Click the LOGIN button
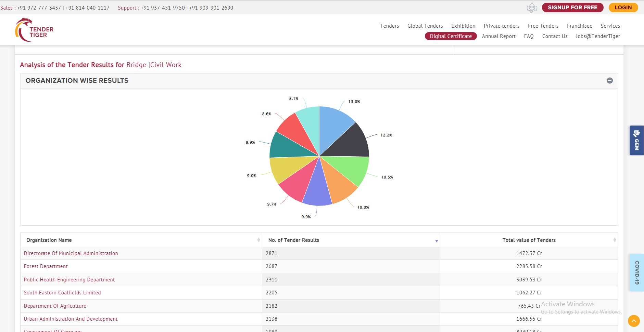The height and width of the screenshot is (332, 644). click(623, 7)
